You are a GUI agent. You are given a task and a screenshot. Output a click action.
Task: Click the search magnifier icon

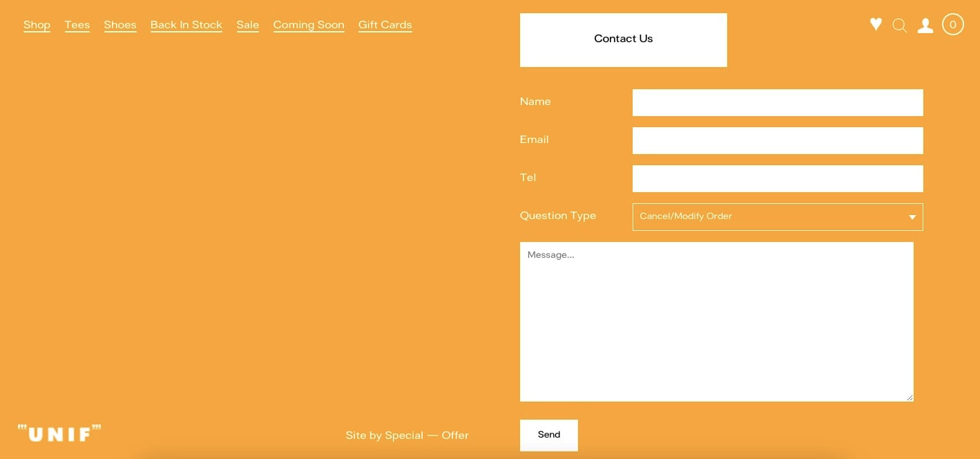tap(900, 25)
